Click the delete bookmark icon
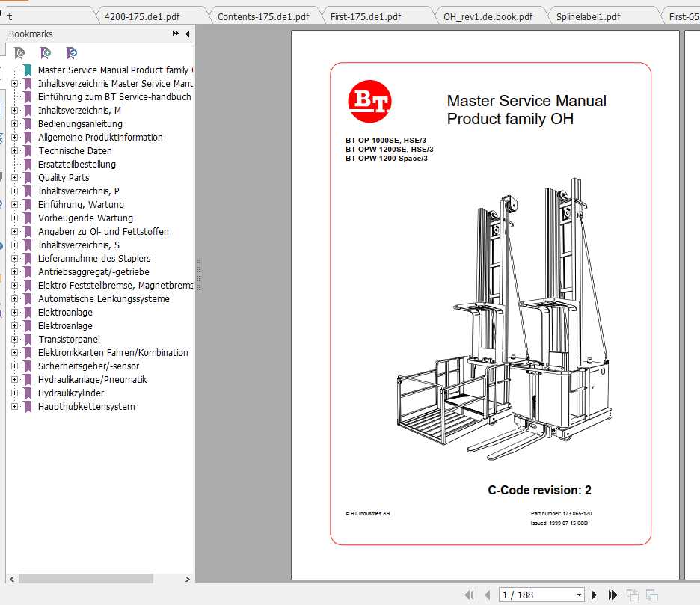700x605 pixels. pos(19,53)
